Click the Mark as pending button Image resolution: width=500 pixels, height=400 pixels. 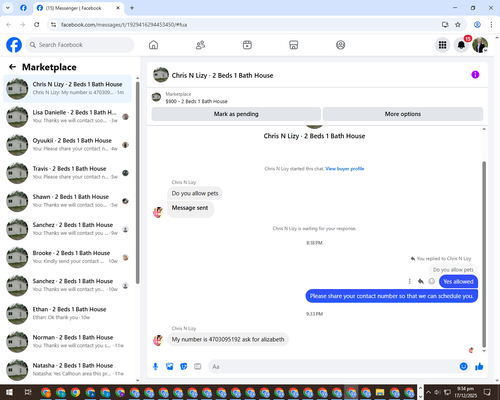tap(236, 114)
